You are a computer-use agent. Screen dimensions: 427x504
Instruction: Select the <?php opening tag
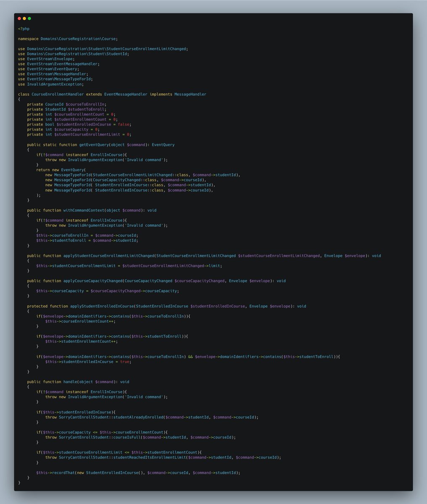[23, 28]
